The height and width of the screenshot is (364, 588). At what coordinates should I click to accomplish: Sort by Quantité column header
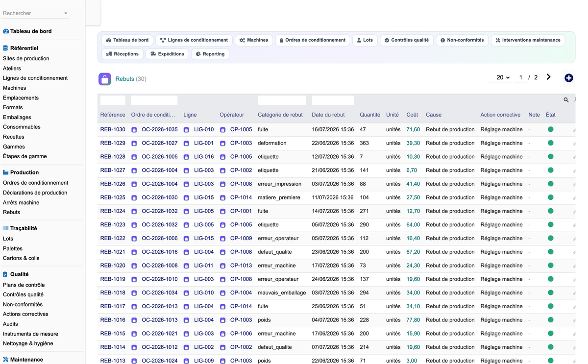370,115
